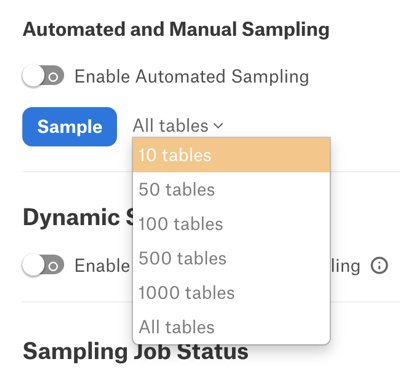This screenshot has width=400, height=374.
Task: Click the info icon beside dynamic sampling
Action: 379,266
